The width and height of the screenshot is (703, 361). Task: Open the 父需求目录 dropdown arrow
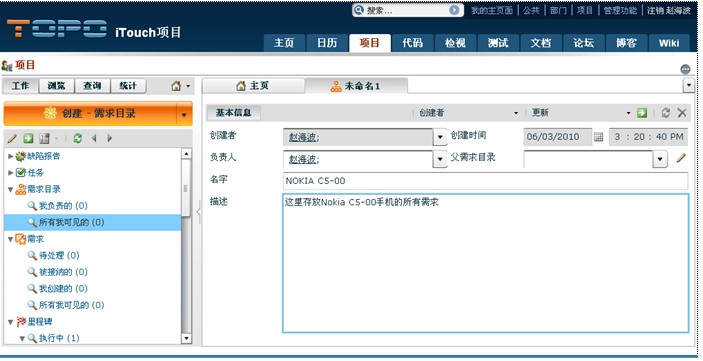click(660, 159)
